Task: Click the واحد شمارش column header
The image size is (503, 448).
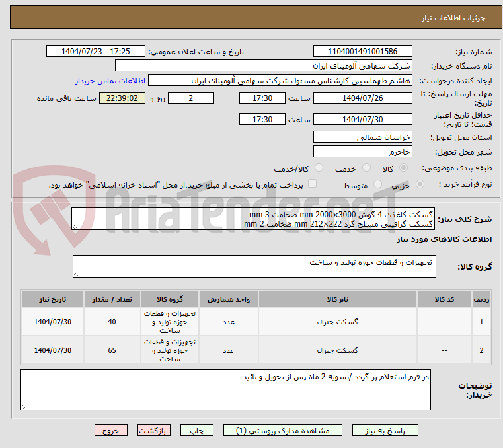Action: tap(229, 299)
